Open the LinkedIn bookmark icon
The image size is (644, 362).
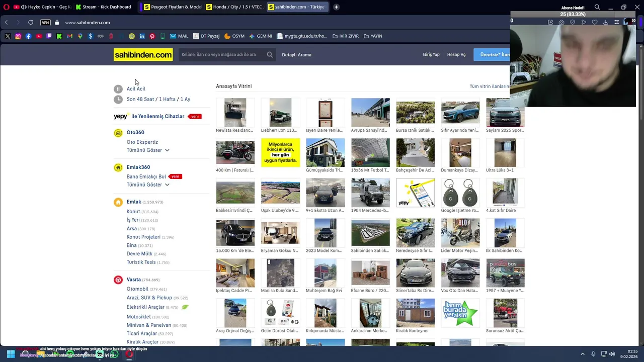click(142, 36)
